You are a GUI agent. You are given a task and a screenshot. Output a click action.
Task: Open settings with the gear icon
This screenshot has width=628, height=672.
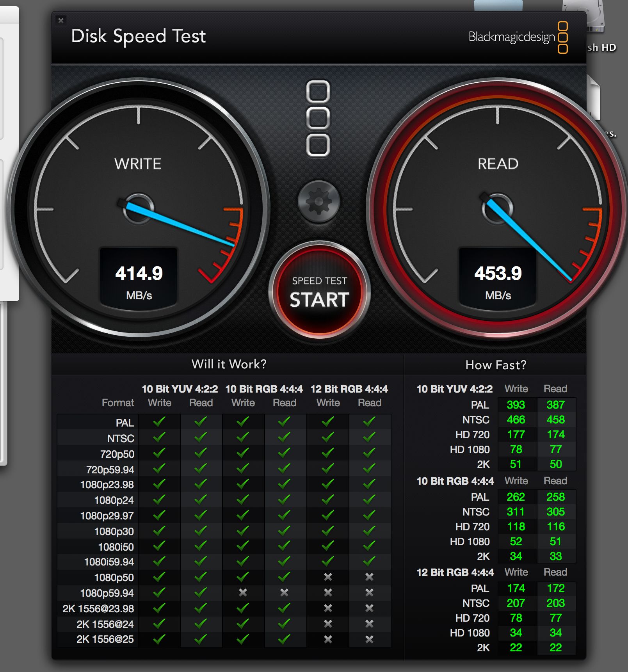coord(319,202)
